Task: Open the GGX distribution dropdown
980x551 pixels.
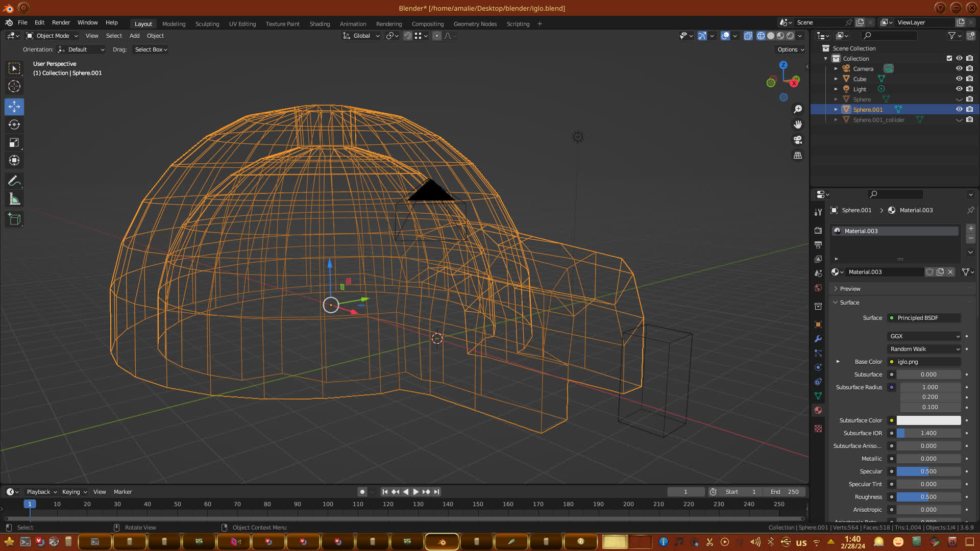Action: [924, 336]
